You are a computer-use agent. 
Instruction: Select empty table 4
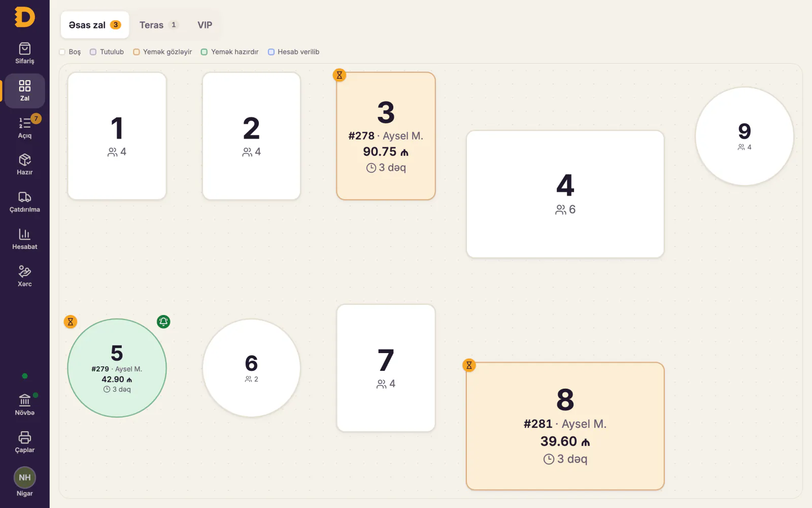(565, 194)
